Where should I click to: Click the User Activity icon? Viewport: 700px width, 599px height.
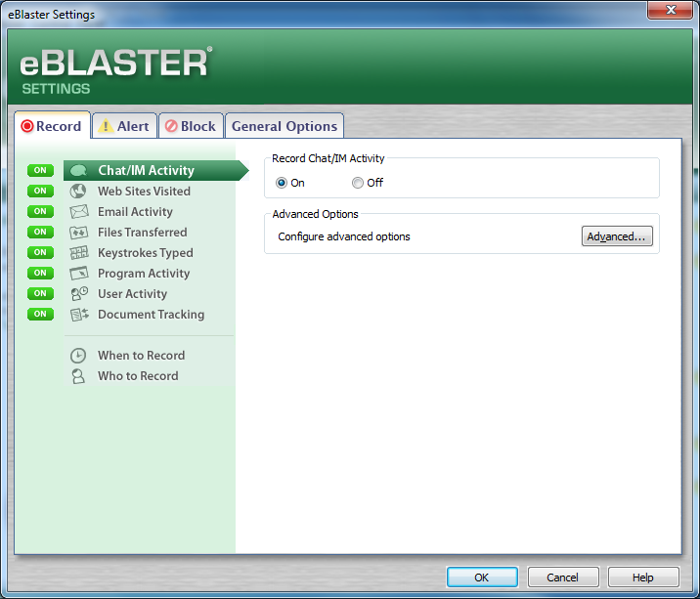click(79, 294)
